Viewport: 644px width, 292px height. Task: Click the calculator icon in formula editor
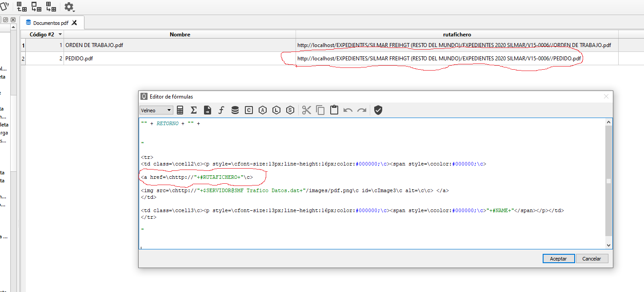click(180, 110)
